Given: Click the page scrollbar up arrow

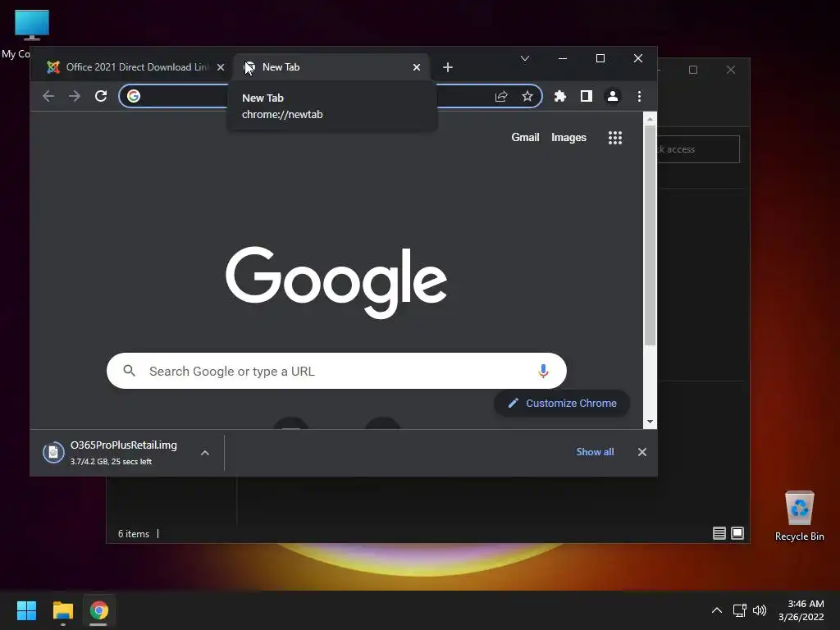Looking at the screenshot, I should coord(650,119).
